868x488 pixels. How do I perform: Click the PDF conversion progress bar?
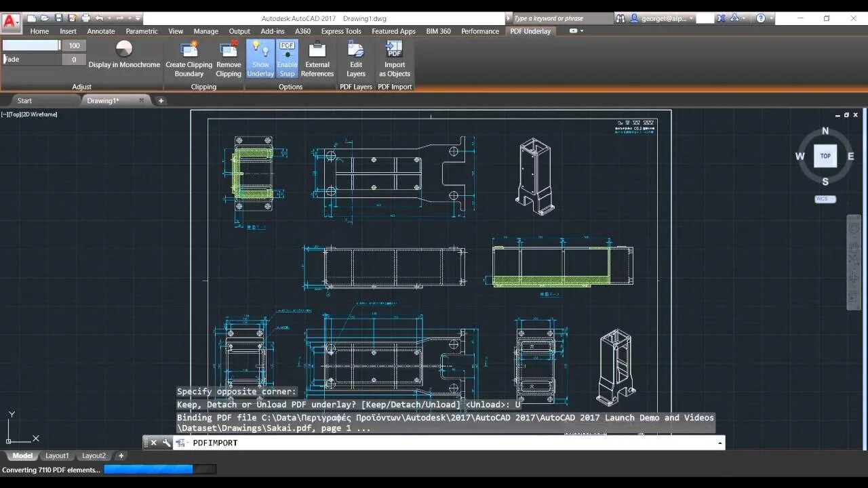(x=160, y=469)
